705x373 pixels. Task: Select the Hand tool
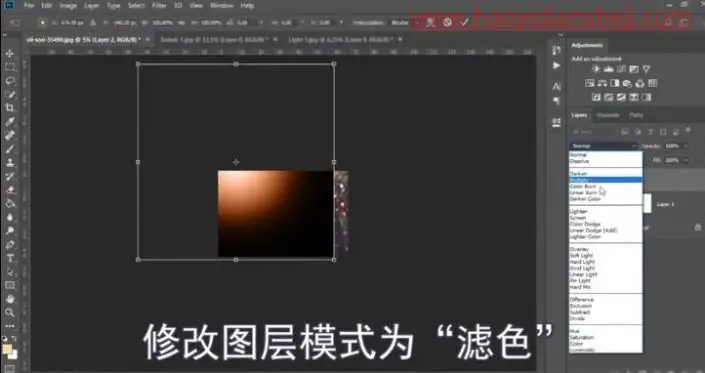9,299
